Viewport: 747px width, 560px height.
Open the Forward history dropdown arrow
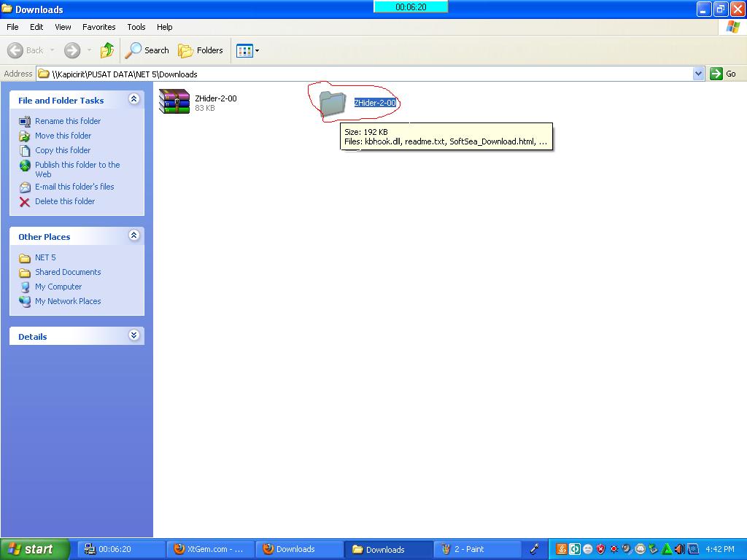pyautogui.click(x=89, y=50)
